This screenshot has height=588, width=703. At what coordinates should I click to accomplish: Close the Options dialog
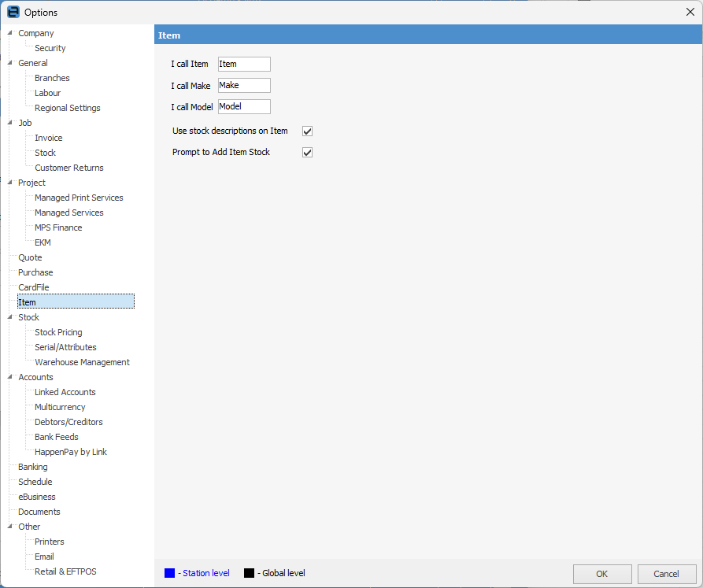click(x=690, y=12)
